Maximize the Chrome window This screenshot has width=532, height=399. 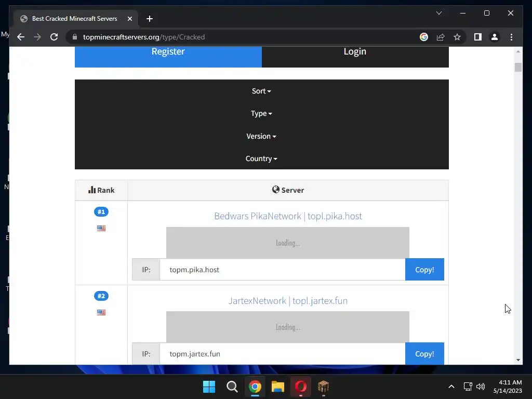coord(486,13)
